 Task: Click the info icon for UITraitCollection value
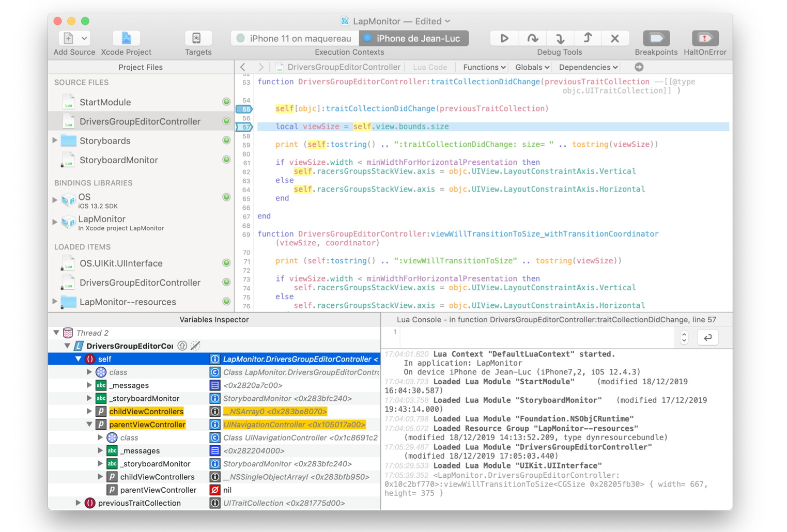tap(215, 503)
